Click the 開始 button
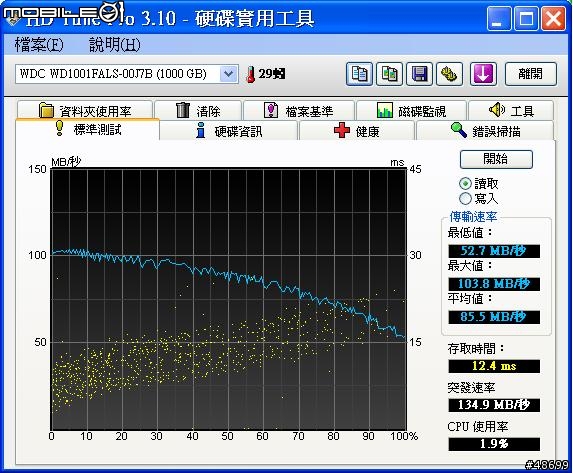573x473 pixels. click(496, 159)
